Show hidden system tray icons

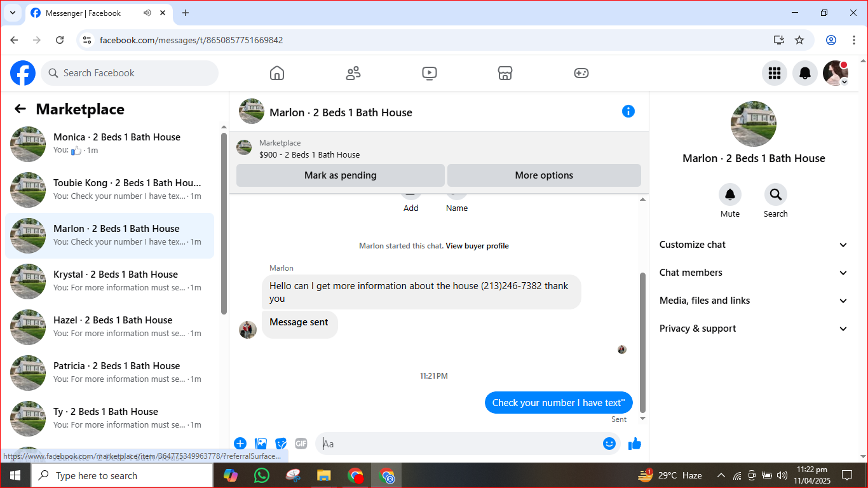tap(721, 475)
